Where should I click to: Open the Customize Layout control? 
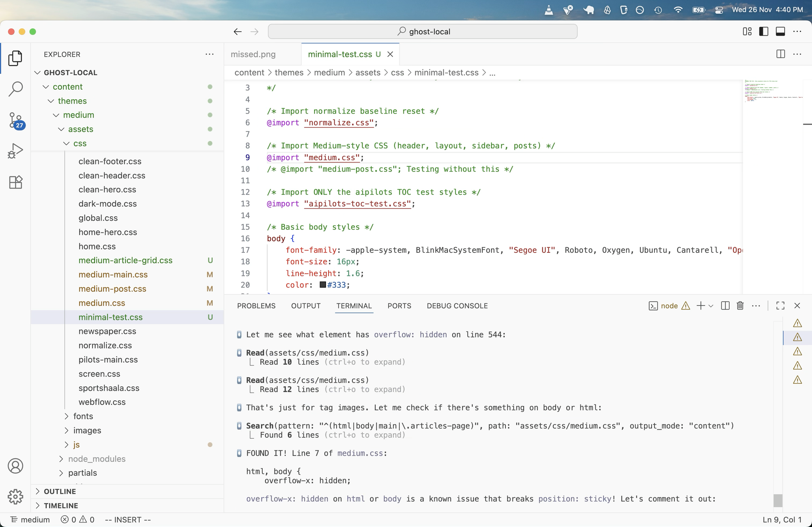tap(747, 32)
